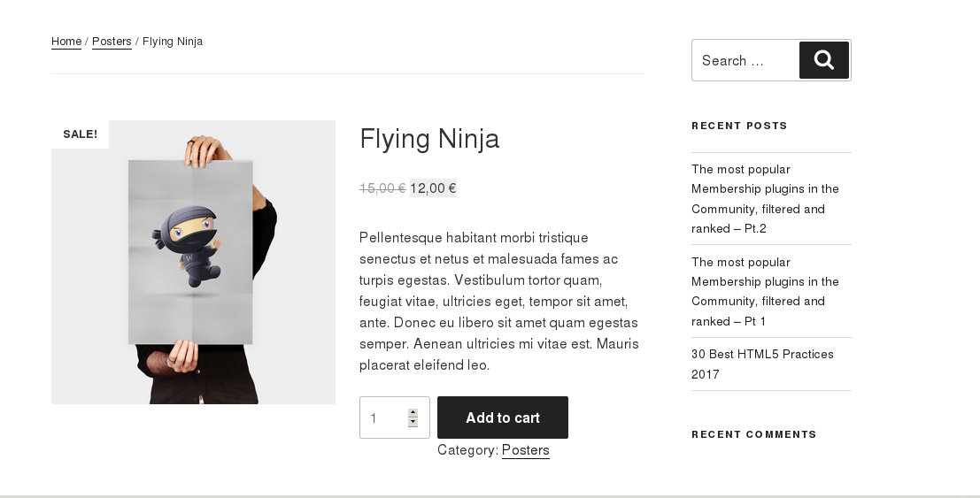The height and width of the screenshot is (498, 980).
Task: Increase quantity with the up arrow
Action: pos(413,412)
